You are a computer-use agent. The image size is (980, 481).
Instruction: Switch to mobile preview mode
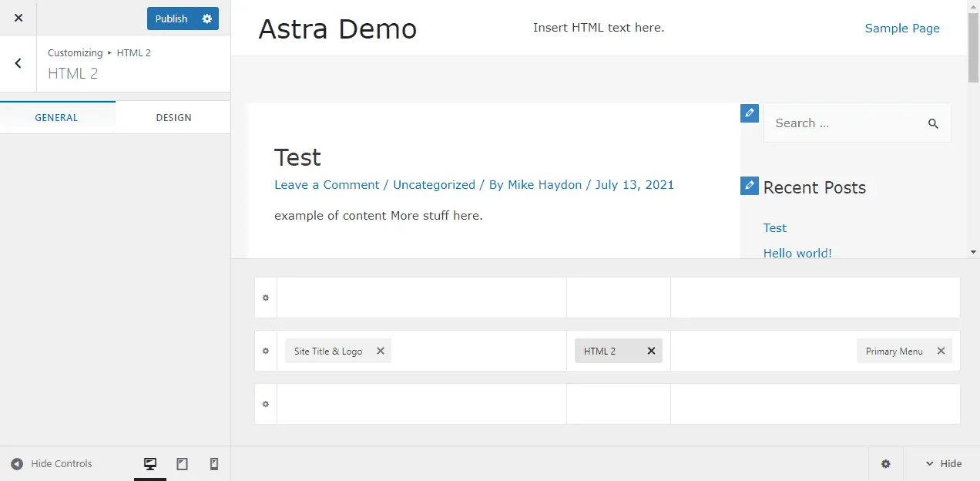pyautogui.click(x=213, y=463)
